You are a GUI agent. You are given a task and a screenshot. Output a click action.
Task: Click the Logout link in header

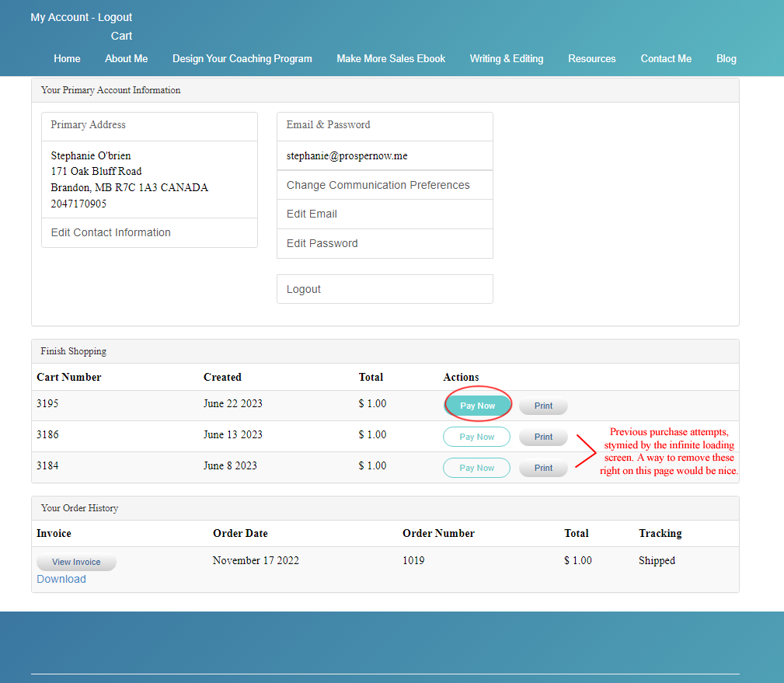115,17
